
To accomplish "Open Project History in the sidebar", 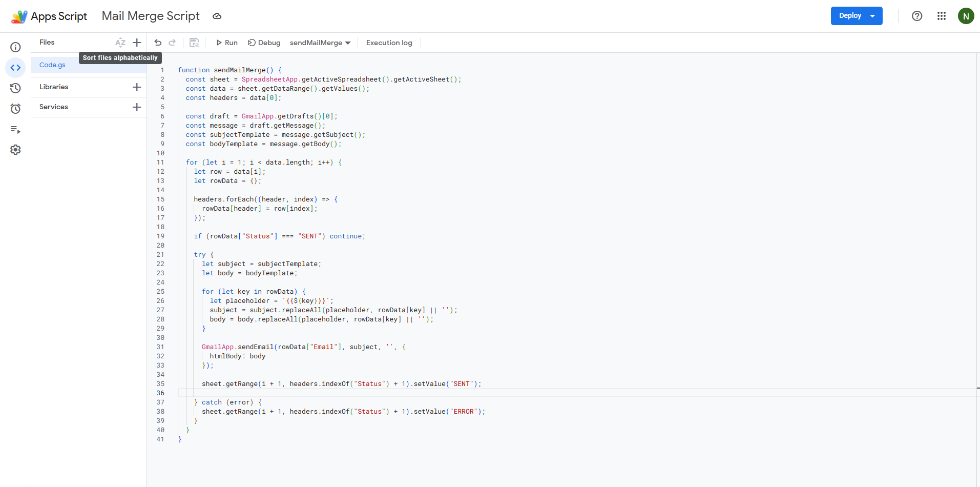I will 15,88.
